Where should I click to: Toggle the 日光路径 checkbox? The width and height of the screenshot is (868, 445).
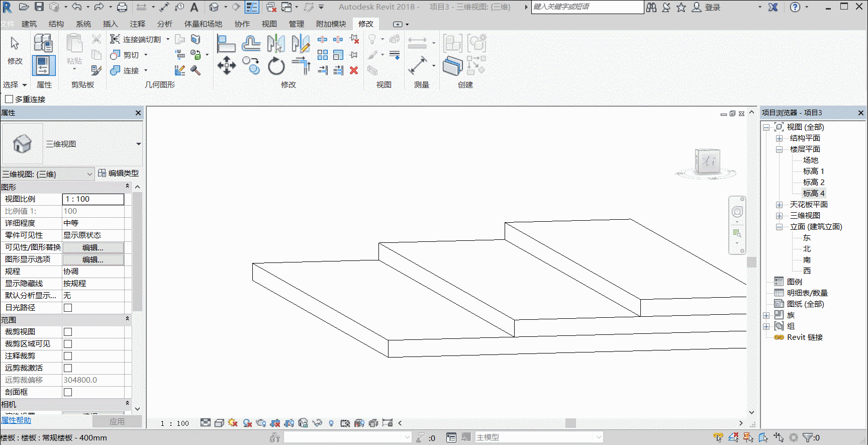pos(68,308)
